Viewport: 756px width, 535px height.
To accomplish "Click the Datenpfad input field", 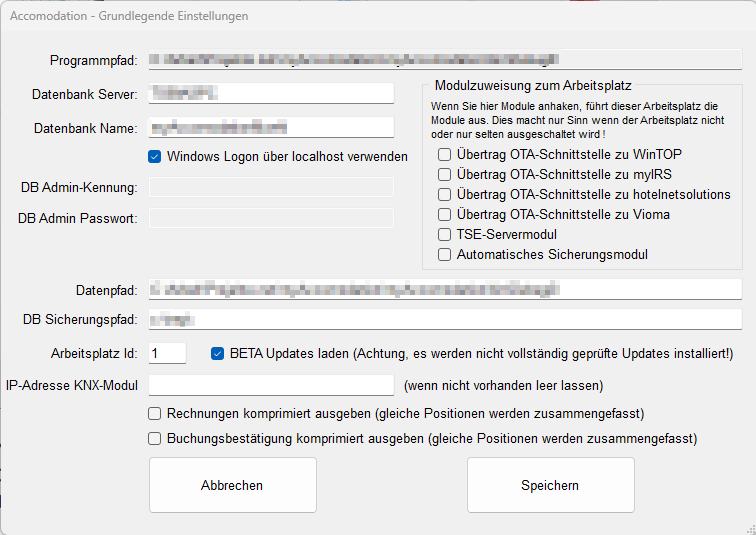I will pyautogui.click(x=445, y=290).
